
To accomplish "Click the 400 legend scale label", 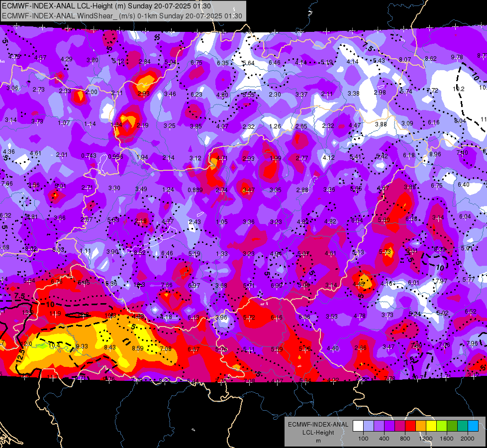I will click(x=384, y=439).
